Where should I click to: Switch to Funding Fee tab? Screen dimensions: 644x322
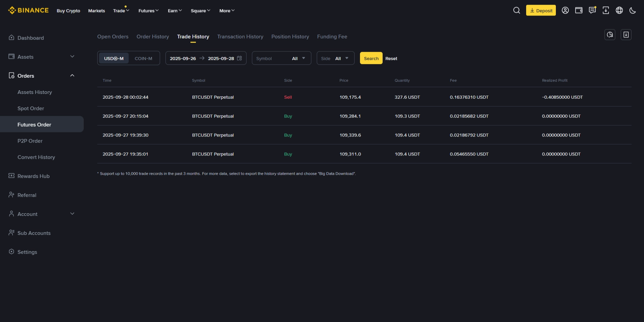332,36
